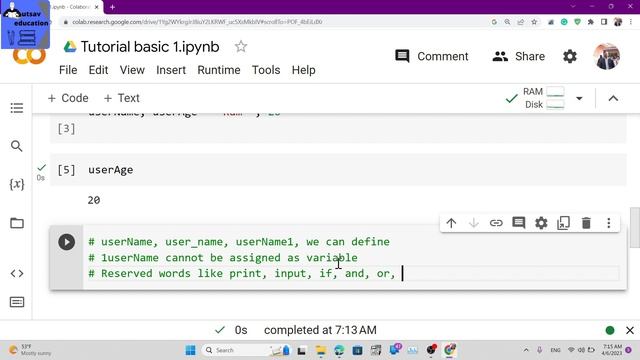Open Chrome from the taskbar
This screenshot has width=640, height=360.
[x=449, y=350]
